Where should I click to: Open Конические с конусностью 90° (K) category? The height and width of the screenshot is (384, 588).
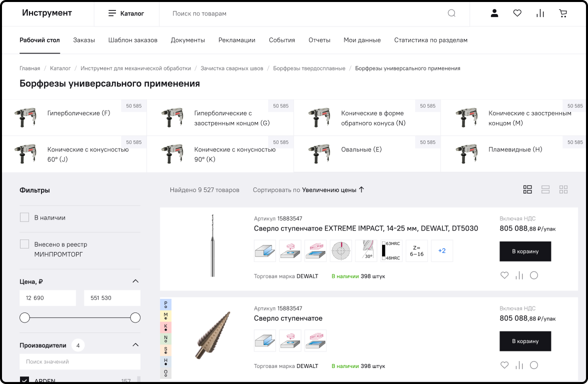pos(220,154)
